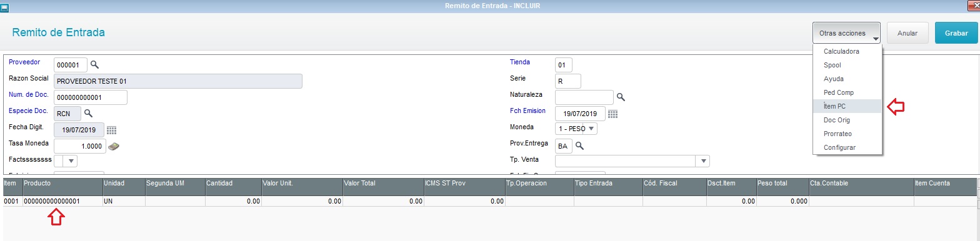The image size is (980, 241).
Task: Click the Fch Emision date field
Action: click(x=580, y=114)
